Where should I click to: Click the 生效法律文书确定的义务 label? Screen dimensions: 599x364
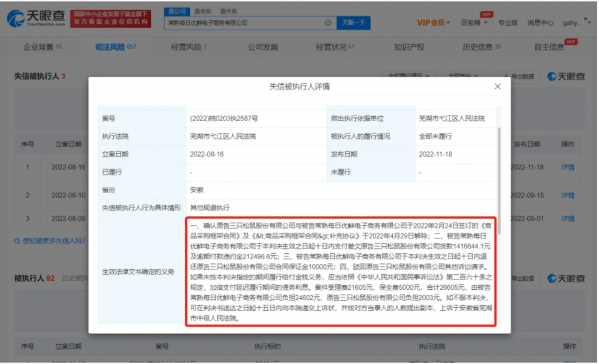tap(138, 272)
